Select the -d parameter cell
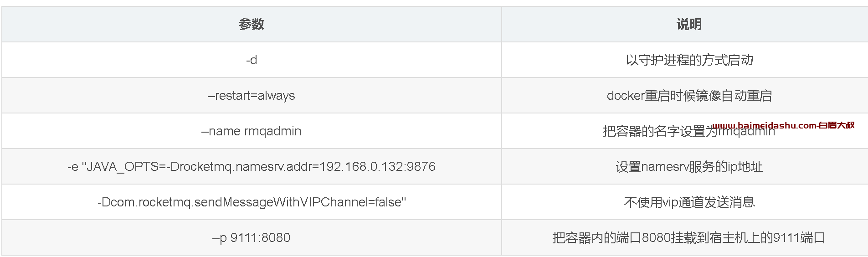This screenshot has width=868, height=257. 252,60
